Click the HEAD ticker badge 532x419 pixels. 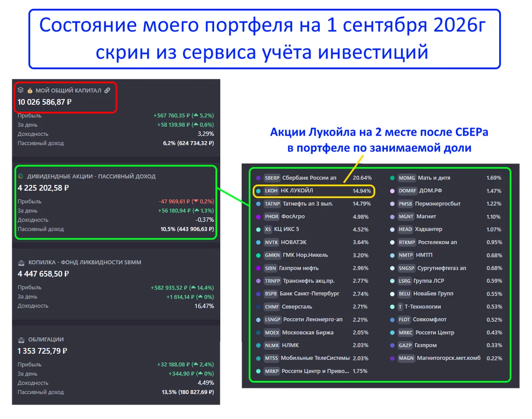(405, 229)
